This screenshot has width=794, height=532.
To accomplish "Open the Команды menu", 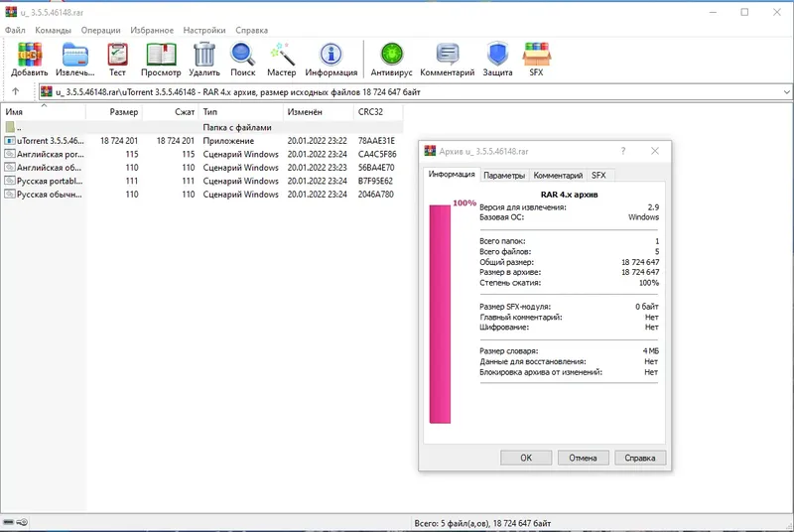I will pos(54,31).
